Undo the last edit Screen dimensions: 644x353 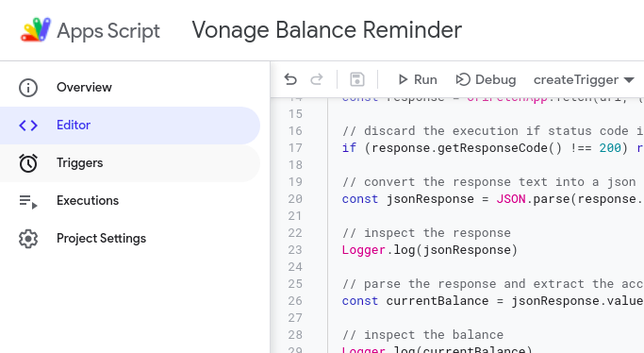tap(290, 79)
